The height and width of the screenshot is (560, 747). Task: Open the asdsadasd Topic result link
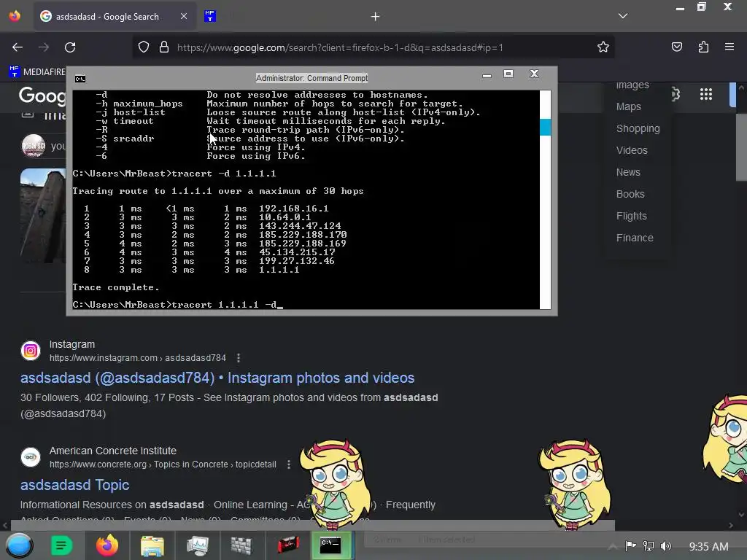point(75,485)
